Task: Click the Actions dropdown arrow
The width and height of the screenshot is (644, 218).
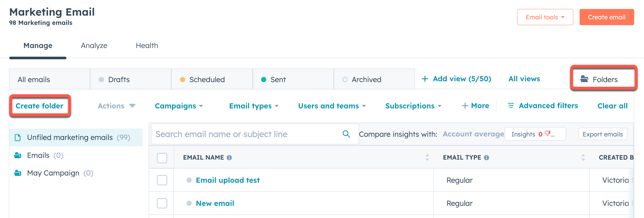Action: pos(132,106)
